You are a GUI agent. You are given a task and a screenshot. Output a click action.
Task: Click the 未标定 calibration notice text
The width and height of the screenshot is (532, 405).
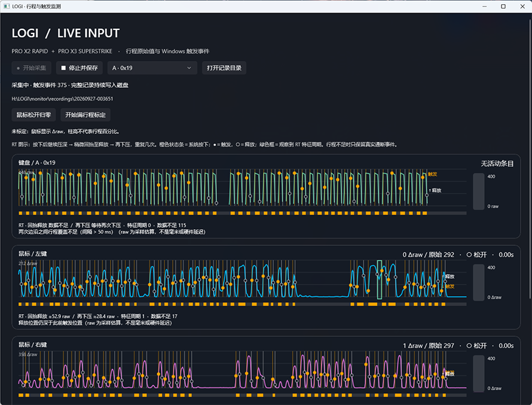click(x=66, y=132)
